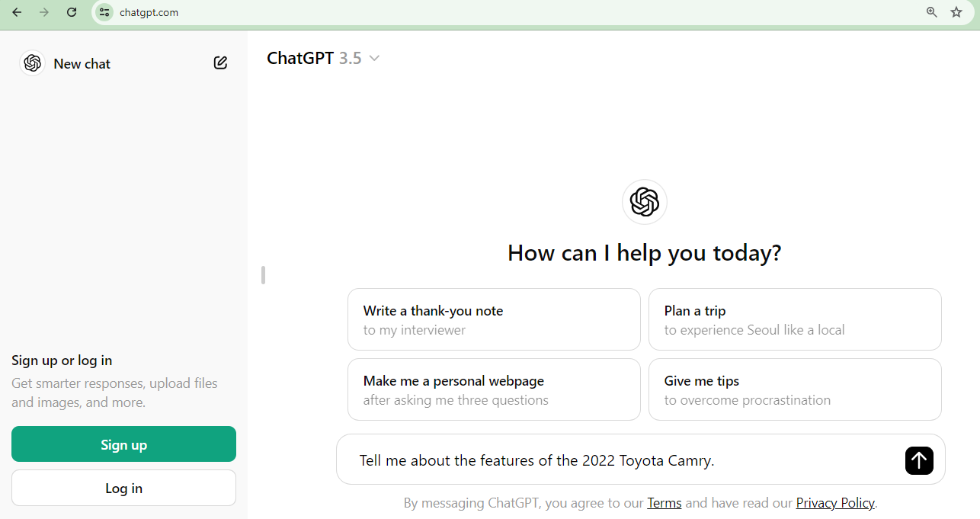
Task: Click the sidebar scrollbar handle
Action: tap(263, 275)
